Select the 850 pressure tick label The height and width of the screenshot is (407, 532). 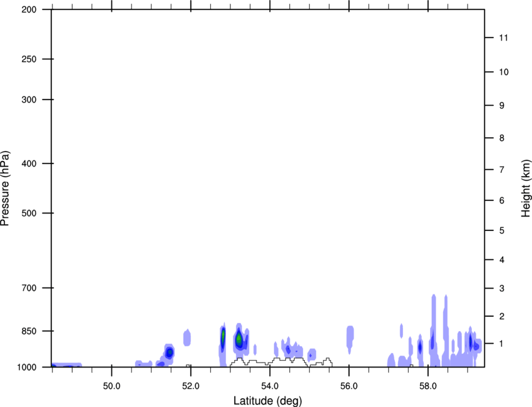[x=29, y=331]
